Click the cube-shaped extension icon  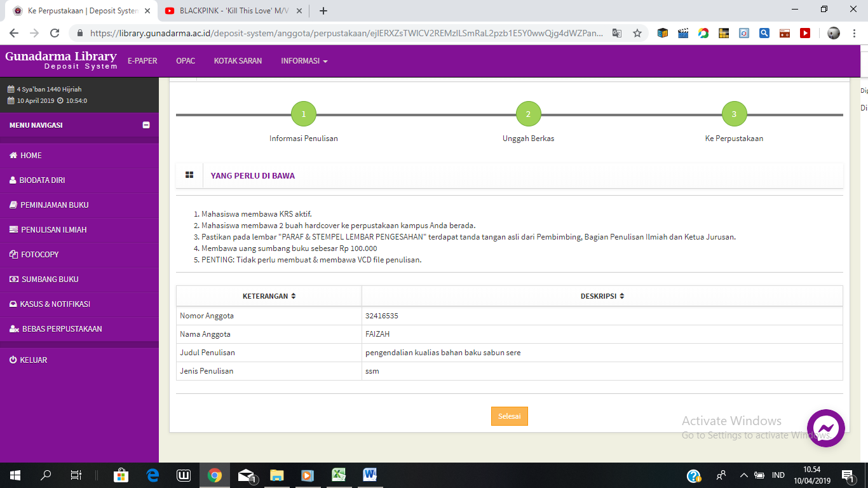(663, 33)
